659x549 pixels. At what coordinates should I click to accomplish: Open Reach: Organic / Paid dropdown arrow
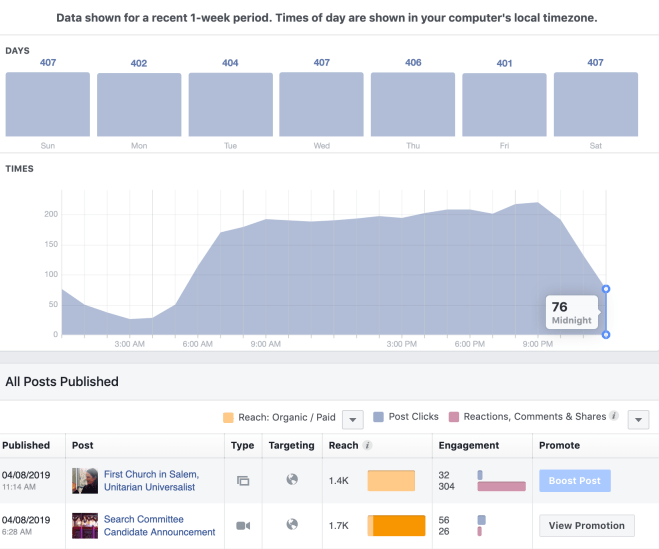click(x=352, y=419)
